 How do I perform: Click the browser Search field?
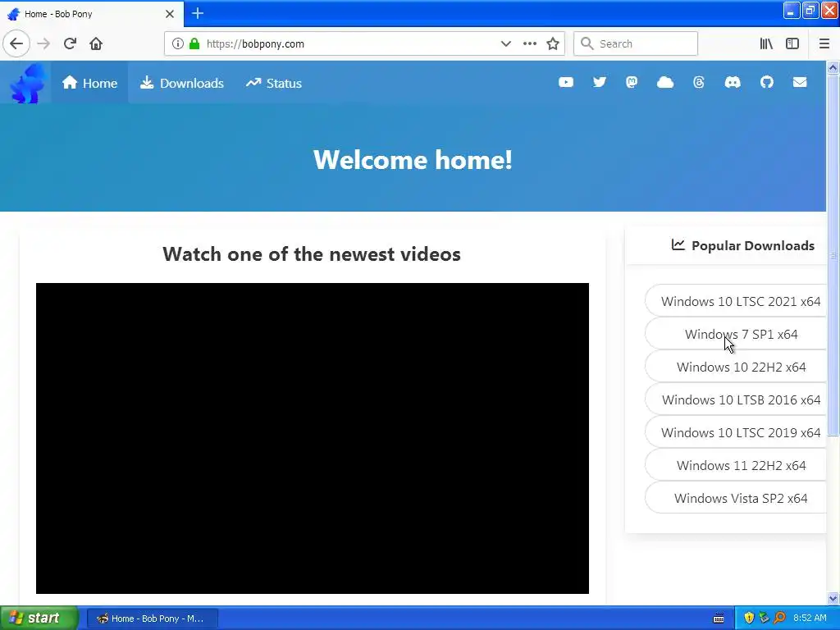click(636, 43)
